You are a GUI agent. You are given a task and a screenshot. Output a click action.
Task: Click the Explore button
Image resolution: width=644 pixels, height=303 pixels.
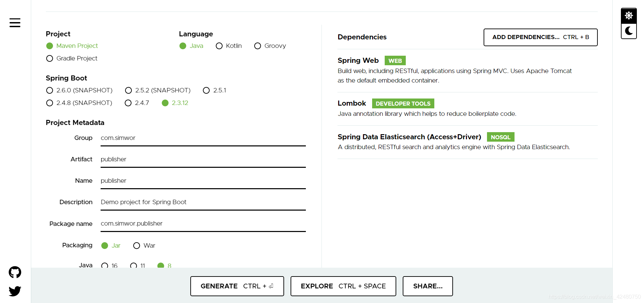point(343,286)
